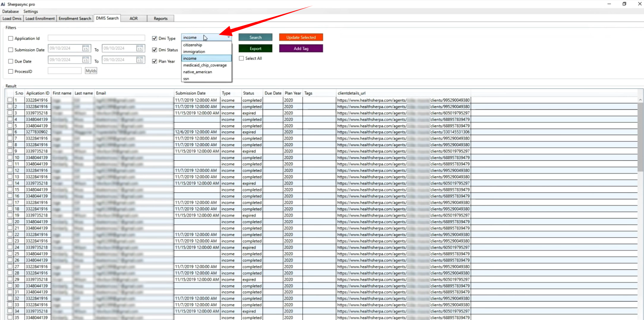Click the results scrollbar up arrow
The image size is (644, 320).
pyautogui.click(x=640, y=100)
